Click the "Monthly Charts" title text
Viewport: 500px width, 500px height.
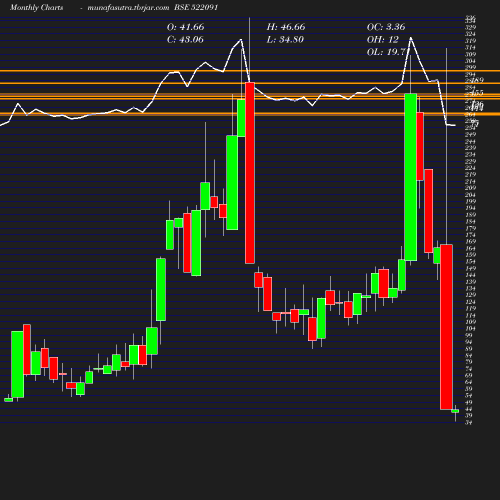[x=36, y=7]
